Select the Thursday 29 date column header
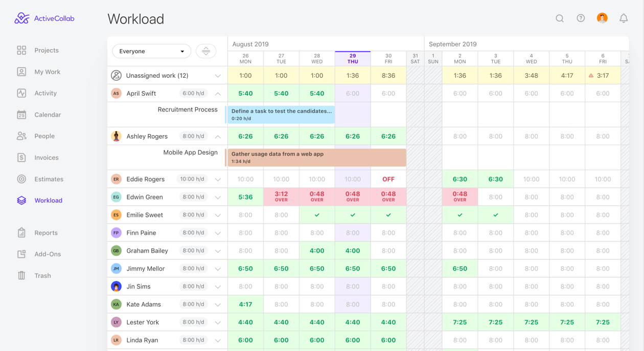The height and width of the screenshot is (351, 644). click(x=353, y=58)
